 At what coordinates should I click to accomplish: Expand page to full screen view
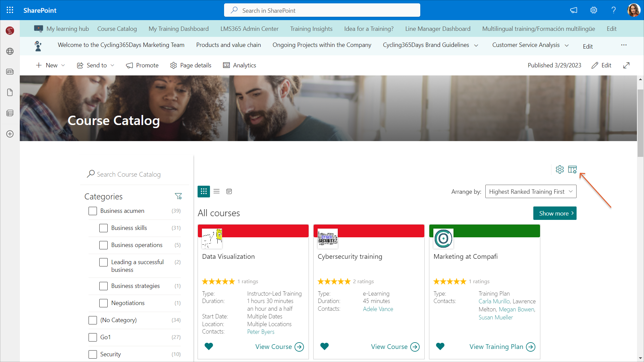626,65
